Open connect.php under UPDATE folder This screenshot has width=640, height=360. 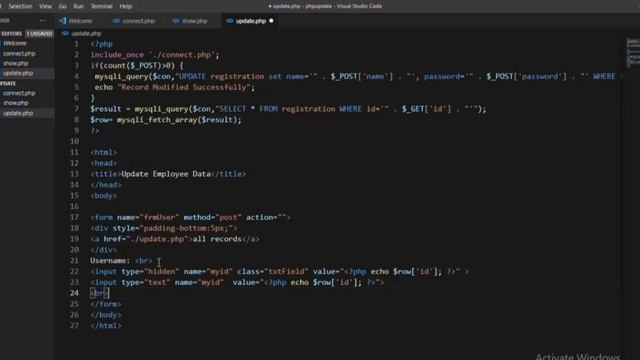coord(19,93)
